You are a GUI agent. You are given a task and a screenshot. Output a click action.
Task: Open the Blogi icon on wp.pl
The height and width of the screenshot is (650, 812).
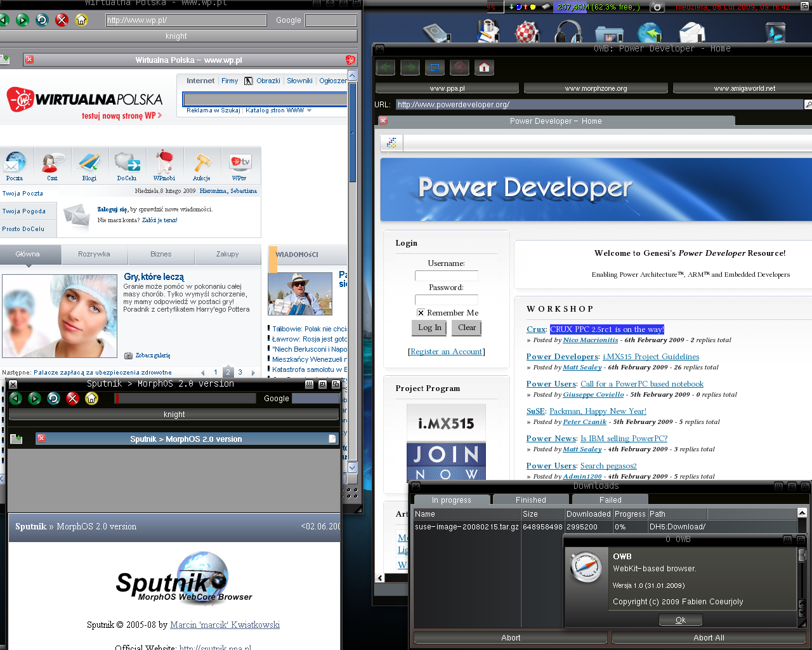click(x=89, y=166)
